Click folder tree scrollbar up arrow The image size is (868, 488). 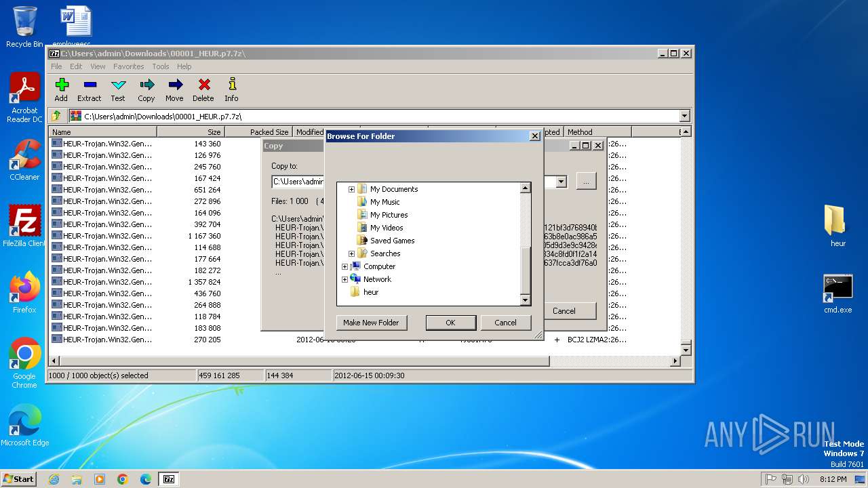point(525,188)
